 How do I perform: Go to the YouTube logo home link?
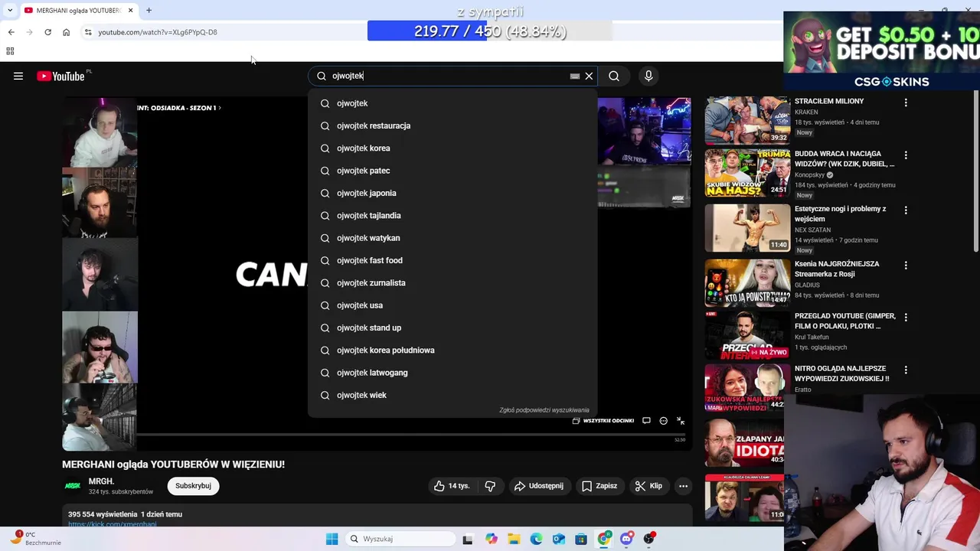60,76
